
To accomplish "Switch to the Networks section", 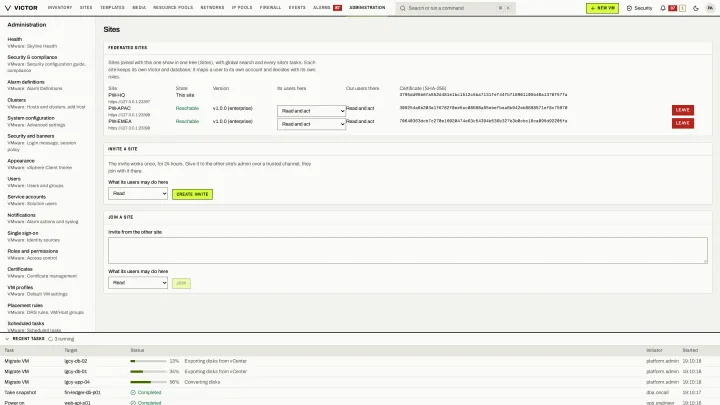I will [x=212, y=8].
